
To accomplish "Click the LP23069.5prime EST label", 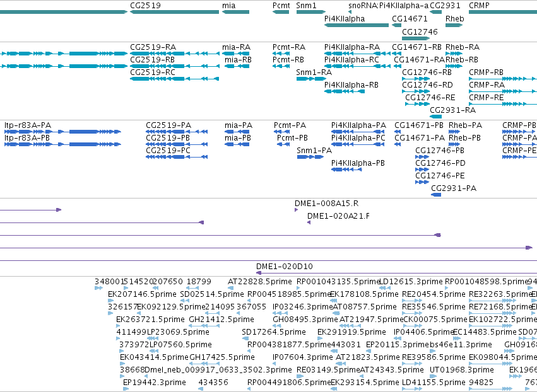I will pos(178,332).
